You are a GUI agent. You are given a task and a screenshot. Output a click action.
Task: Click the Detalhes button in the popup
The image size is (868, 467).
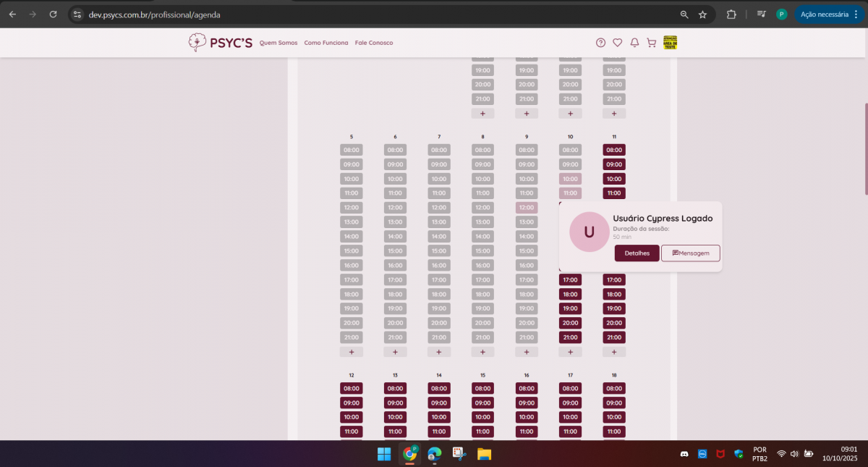pos(637,253)
